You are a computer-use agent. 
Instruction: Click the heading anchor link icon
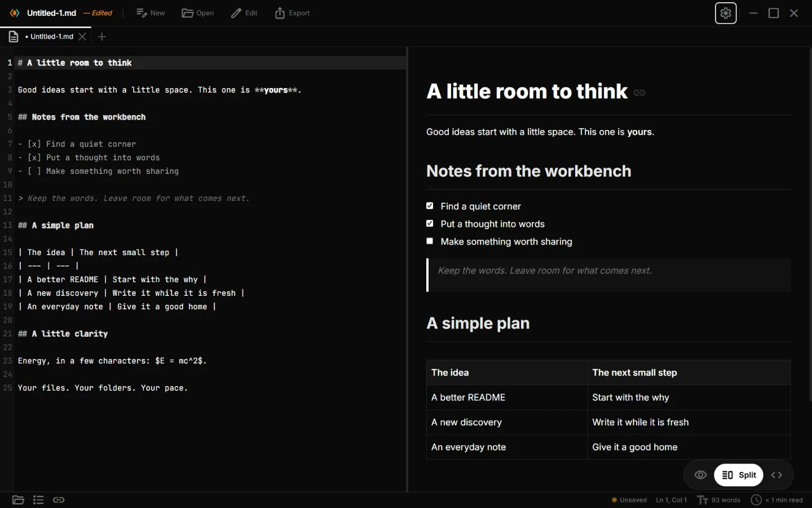(x=639, y=93)
